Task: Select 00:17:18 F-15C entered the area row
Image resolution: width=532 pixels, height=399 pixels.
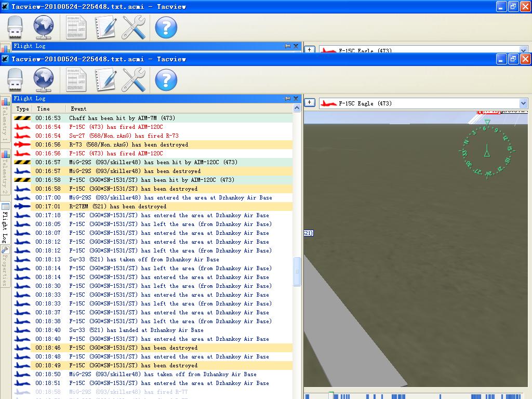Action: (153, 215)
